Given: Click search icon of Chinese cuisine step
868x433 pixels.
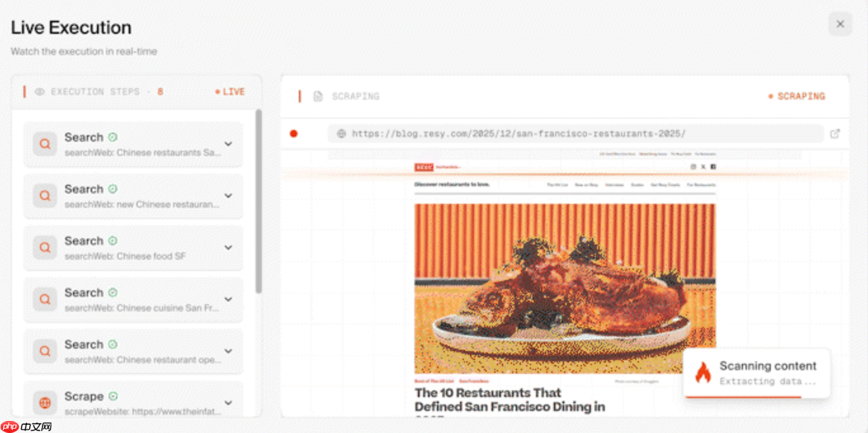Looking at the screenshot, I should [45, 300].
